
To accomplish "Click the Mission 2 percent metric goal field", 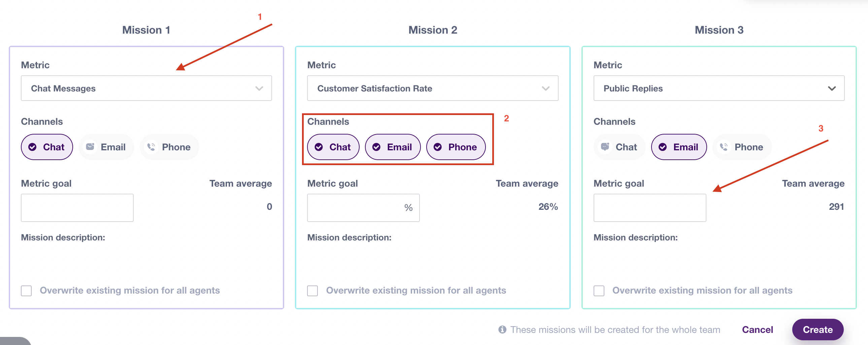I will (363, 207).
